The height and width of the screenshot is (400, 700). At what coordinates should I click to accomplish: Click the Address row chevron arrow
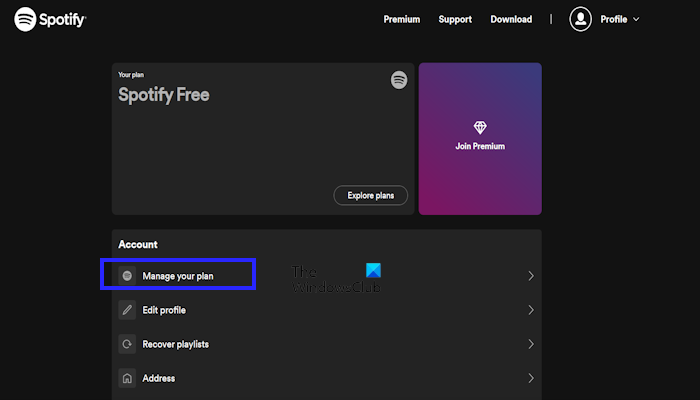pyautogui.click(x=531, y=378)
